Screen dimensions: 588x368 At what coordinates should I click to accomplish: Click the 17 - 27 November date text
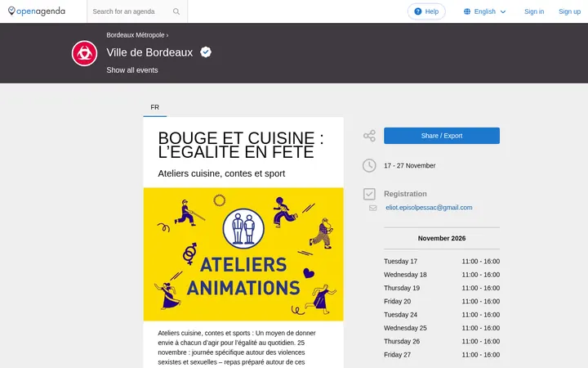point(409,165)
